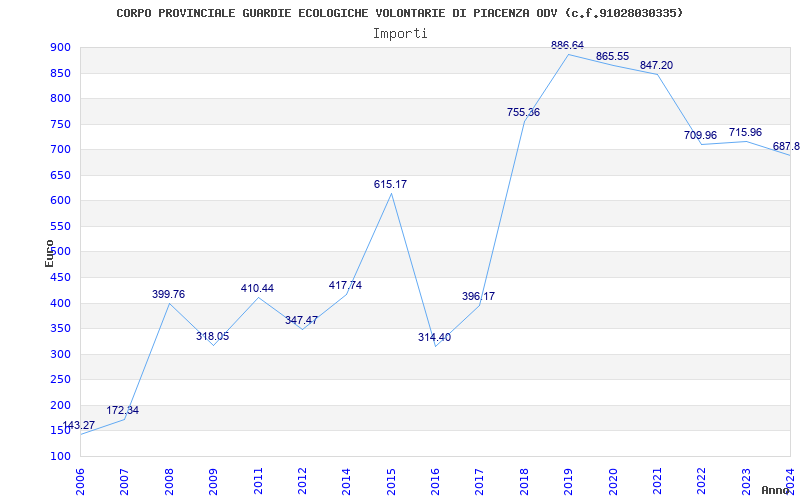This screenshot has width=800, height=500.
Task: Select the 755.36 data label
Action: pos(523,112)
